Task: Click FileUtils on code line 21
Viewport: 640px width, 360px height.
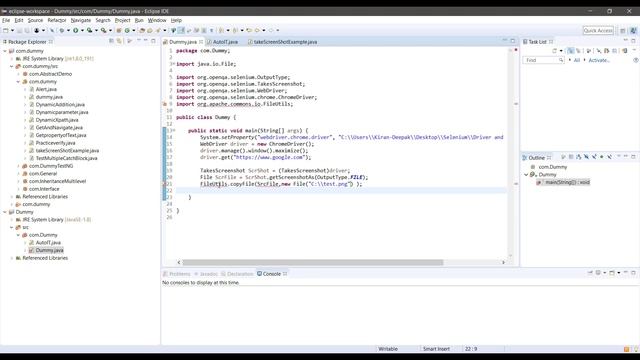Action: coord(213,184)
